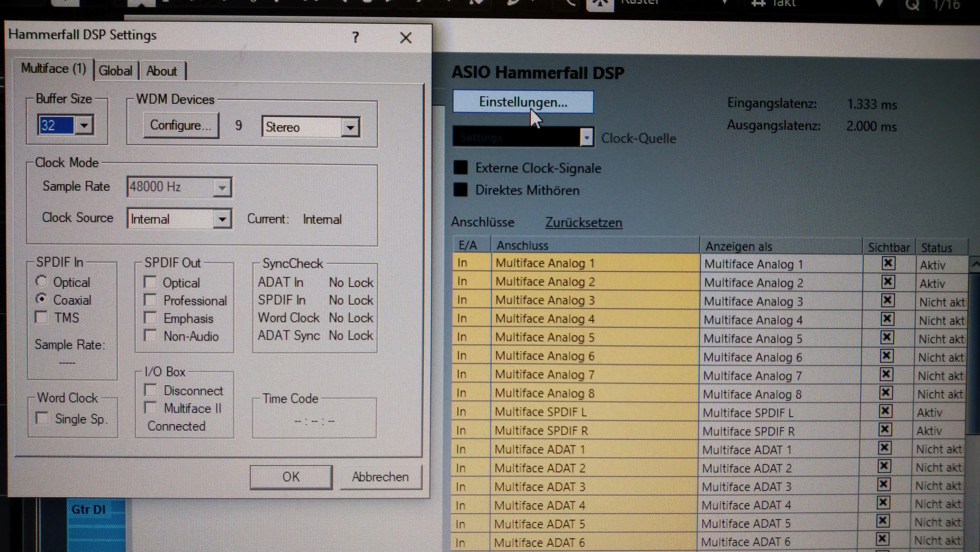Switch to the About tab
Image resolution: width=980 pixels, height=552 pixels.
161,71
